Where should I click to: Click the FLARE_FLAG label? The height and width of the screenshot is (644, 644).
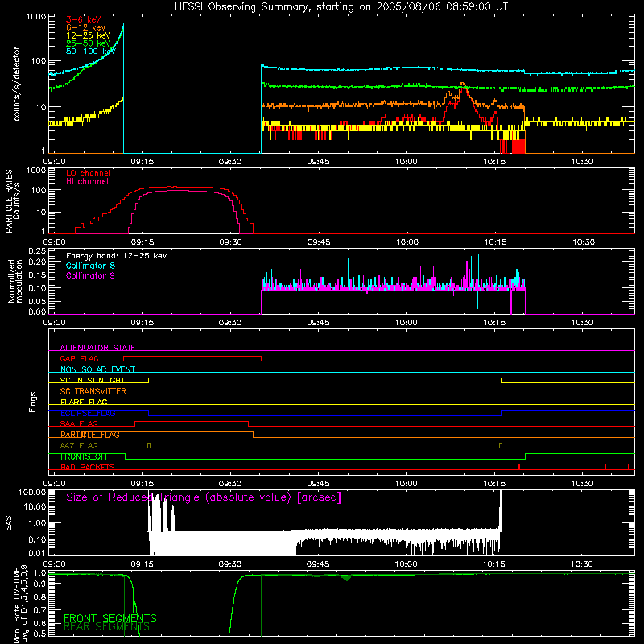(84, 402)
